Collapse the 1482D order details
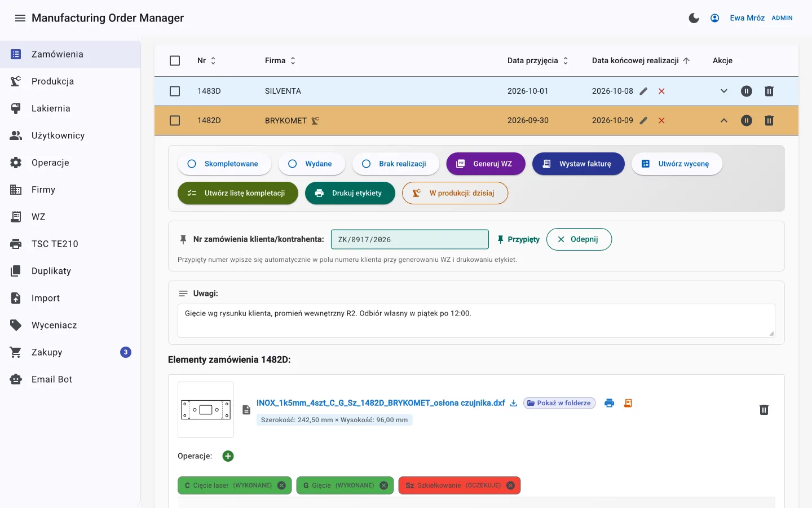Image resolution: width=812 pixels, height=508 pixels. (x=724, y=120)
